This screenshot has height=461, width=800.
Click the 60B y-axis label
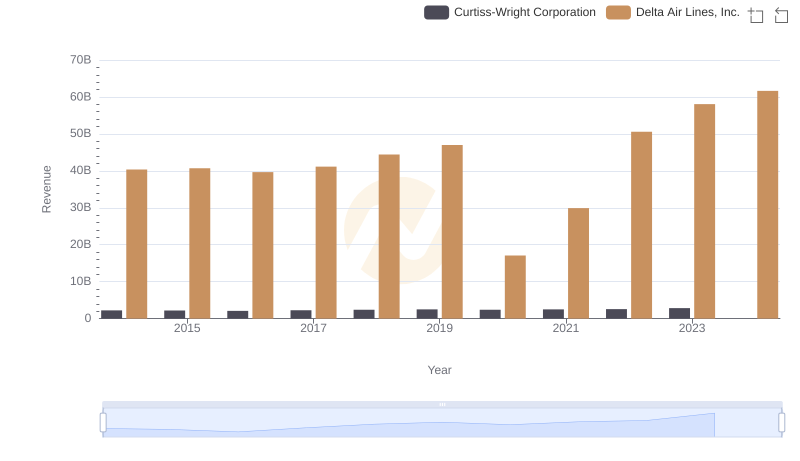(81, 97)
